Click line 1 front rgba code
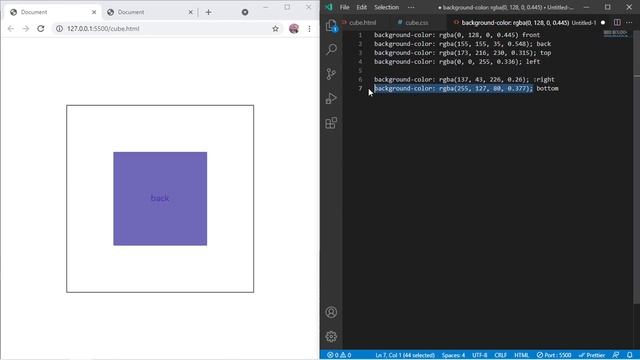640x360 pixels. click(x=457, y=35)
